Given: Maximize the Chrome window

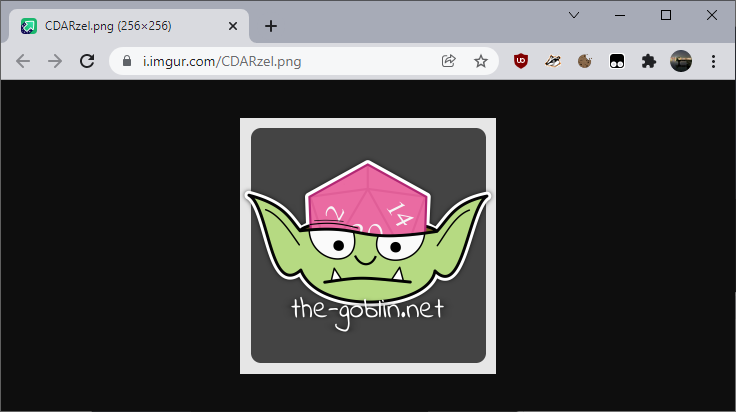Looking at the screenshot, I should 666,15.
